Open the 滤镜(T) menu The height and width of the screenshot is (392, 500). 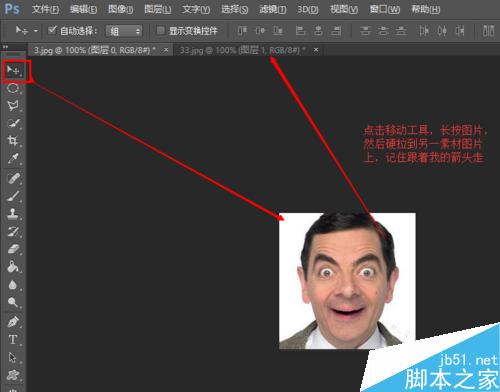click(x=273, y=9)
